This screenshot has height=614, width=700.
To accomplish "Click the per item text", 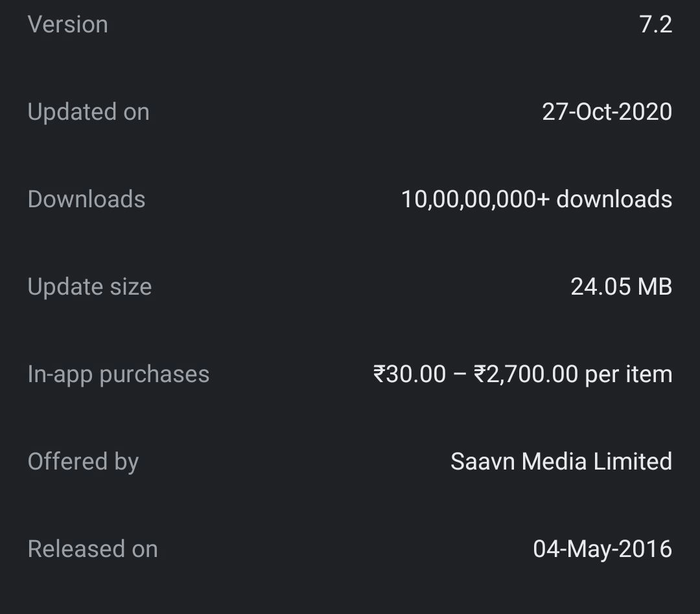I will [x=629, y=374].
